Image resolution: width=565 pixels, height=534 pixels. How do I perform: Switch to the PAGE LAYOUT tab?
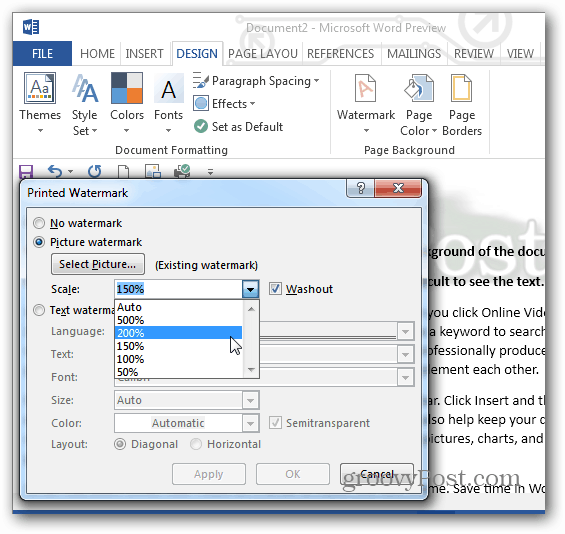coord(263,54)
